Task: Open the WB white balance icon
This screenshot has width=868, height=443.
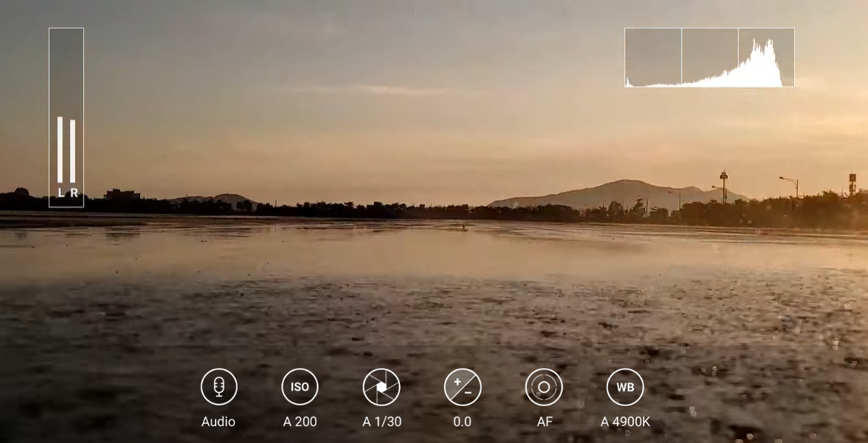Action: tap(625, 387)
